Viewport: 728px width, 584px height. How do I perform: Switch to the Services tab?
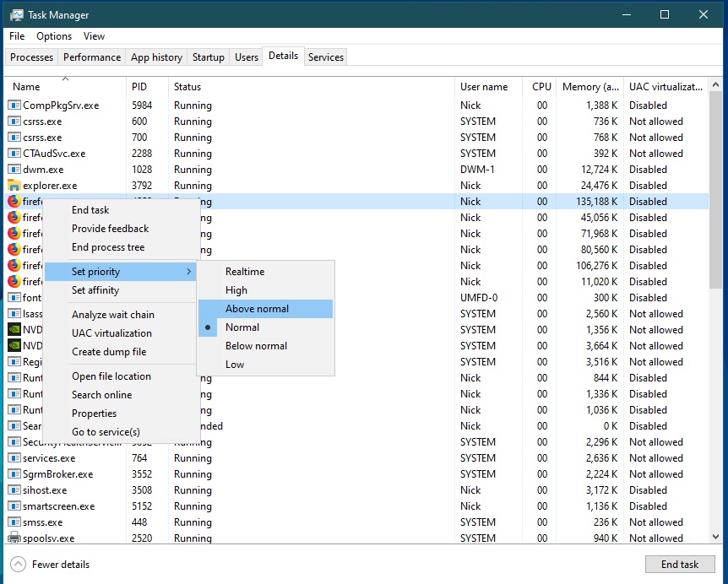pos(326,57)
